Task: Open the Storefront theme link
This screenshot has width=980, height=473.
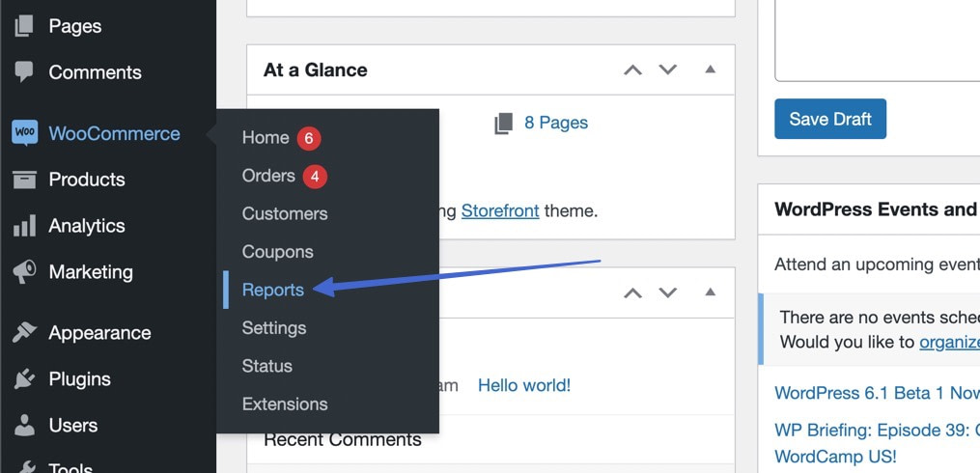Action: 500,211
